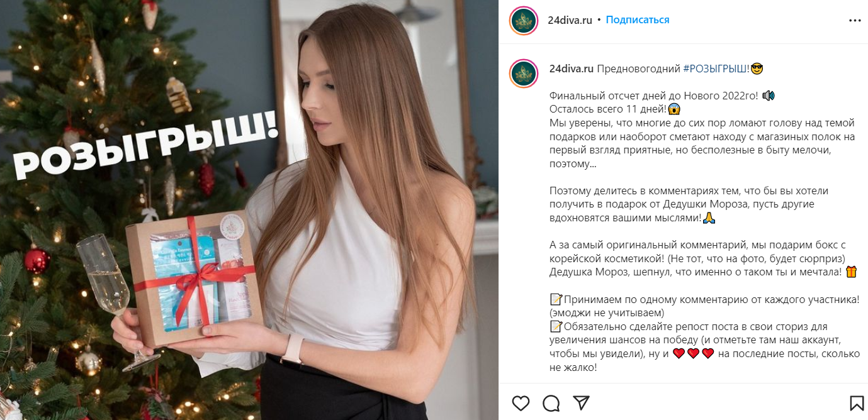Image resolution: width=868 pixels, height=420 pixels.
Task: Open comments via the speech bubble icon
Action: click(551, 403)
